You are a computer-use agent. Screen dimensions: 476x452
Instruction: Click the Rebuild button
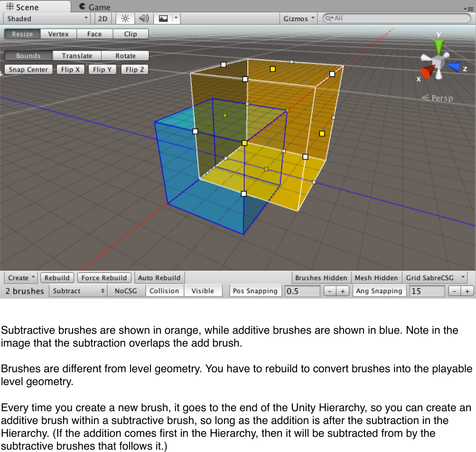57,278
